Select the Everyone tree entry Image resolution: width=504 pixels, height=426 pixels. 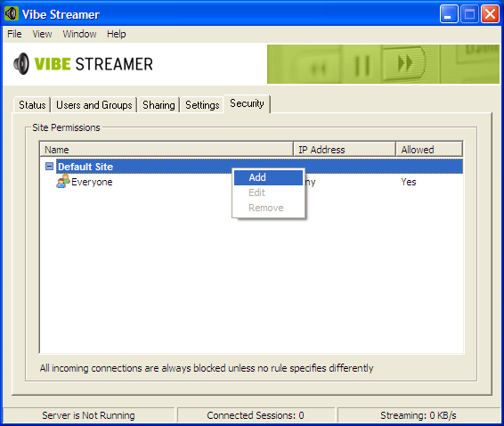pos(92,182)
